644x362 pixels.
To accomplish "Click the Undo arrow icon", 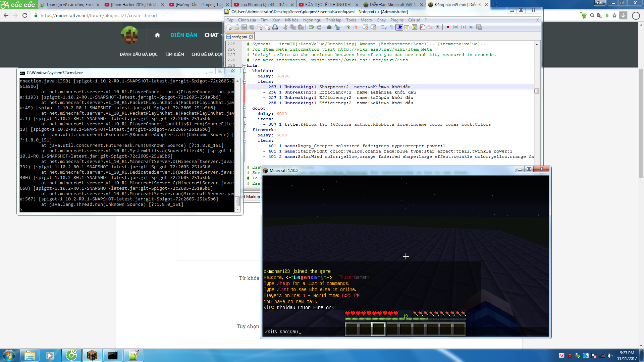I will click(311, 27).
